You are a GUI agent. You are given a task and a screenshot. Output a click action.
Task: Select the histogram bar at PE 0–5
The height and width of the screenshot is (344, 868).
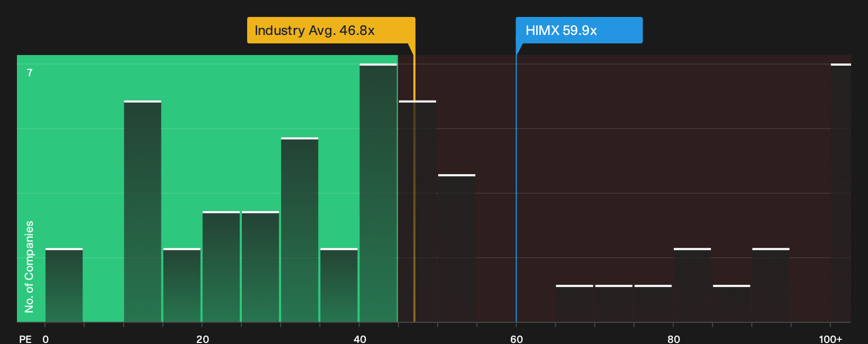click(64, 285)
